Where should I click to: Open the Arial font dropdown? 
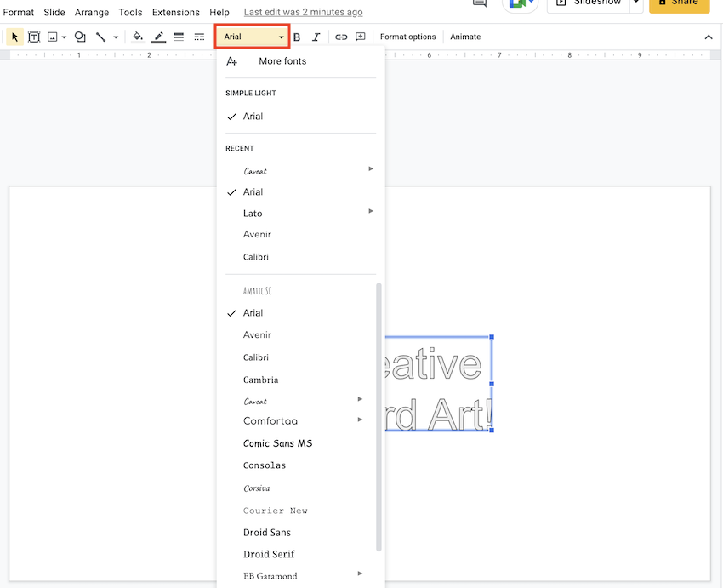point(253,37)
